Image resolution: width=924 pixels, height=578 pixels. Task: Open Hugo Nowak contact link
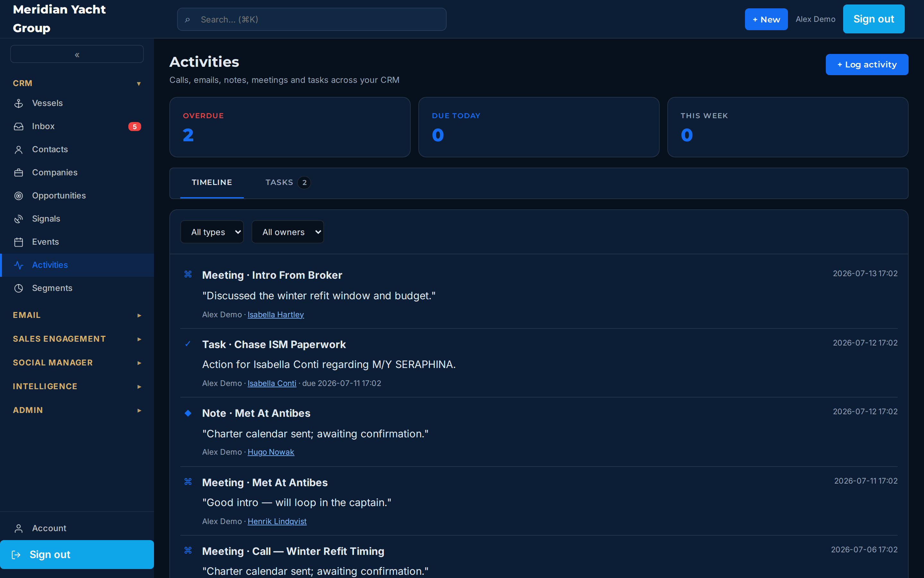tap(271, 452)
